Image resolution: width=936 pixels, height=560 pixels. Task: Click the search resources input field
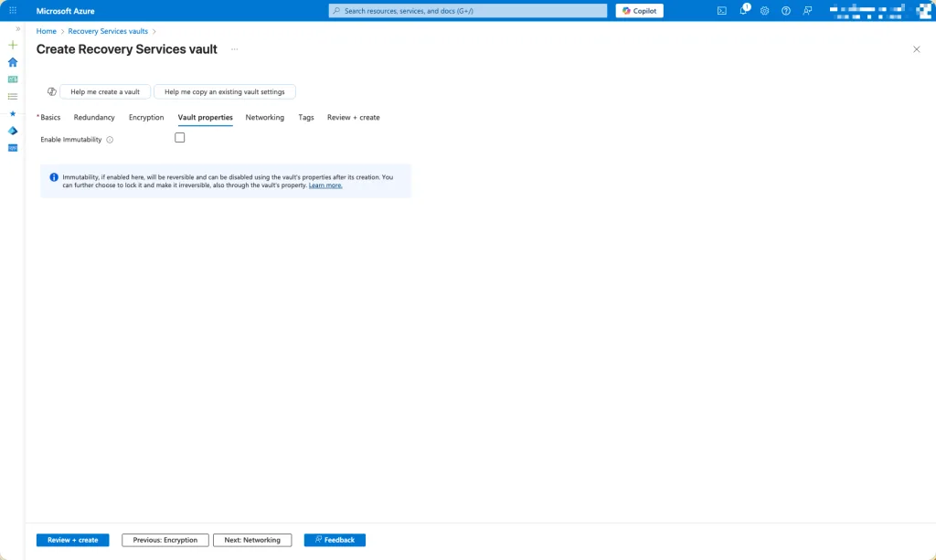pos(467,11)
